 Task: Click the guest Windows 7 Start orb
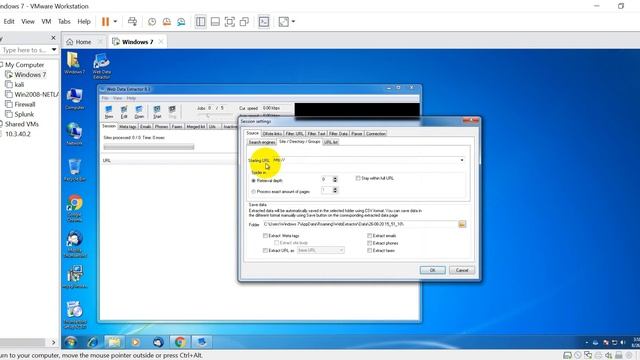click(x=70, y=342)
